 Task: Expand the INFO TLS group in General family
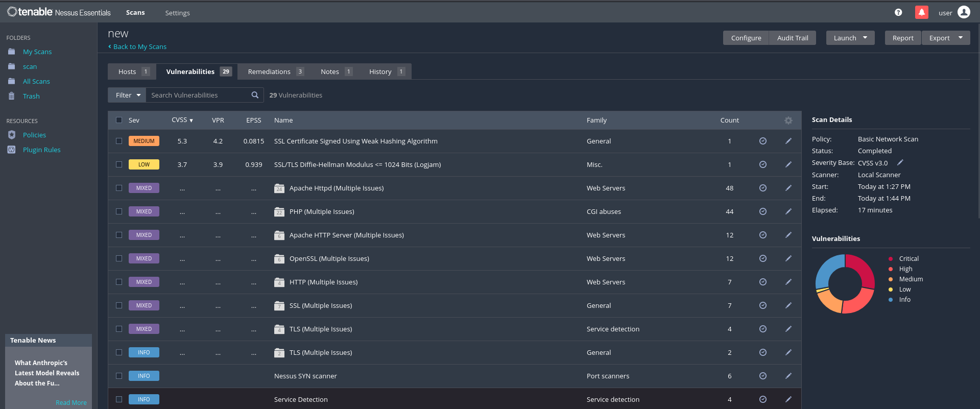321,352
